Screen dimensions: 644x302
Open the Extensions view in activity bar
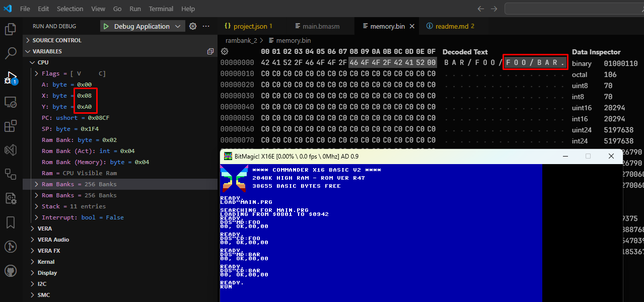tap(11, 126)
